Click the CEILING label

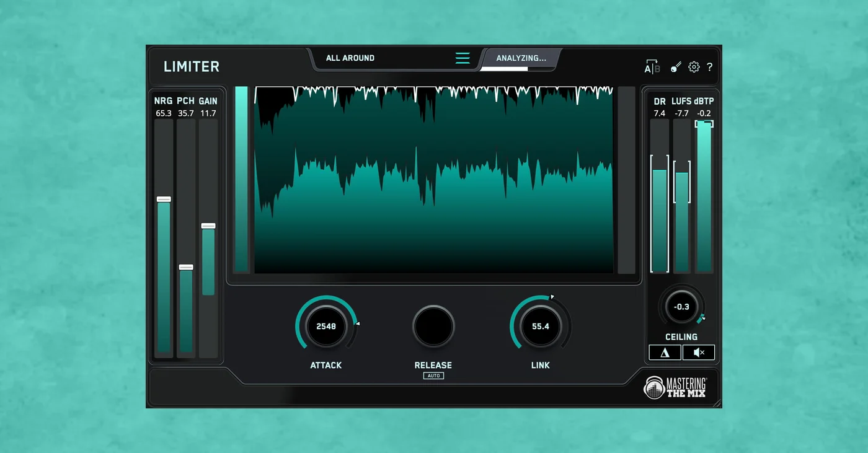[681, 337]
